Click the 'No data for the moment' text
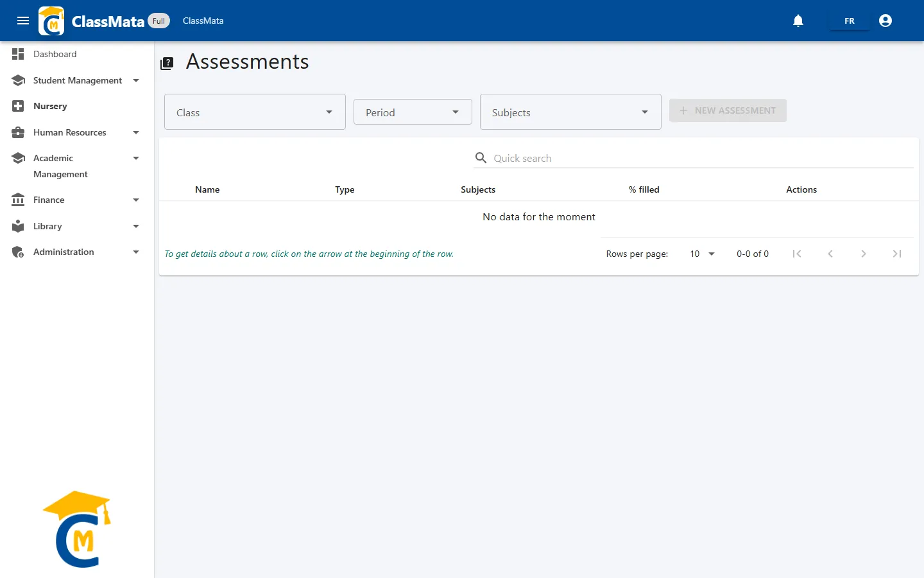 pyautogui.click(x=539, y=216)
